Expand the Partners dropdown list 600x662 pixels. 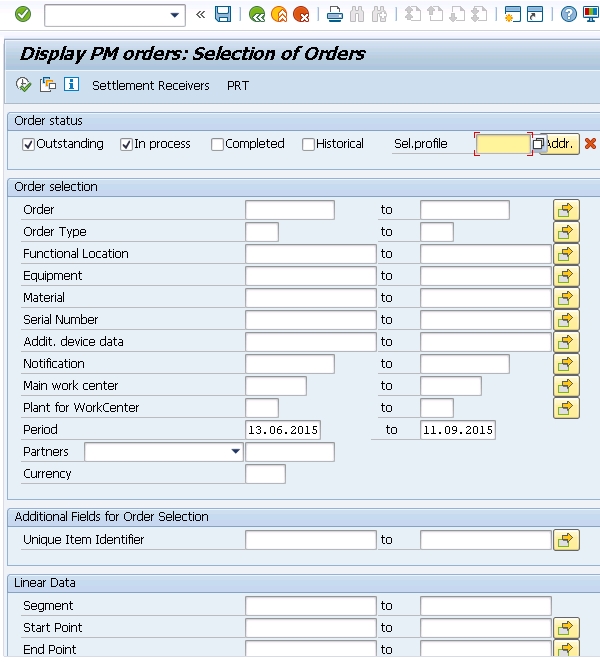coord(236,452)
